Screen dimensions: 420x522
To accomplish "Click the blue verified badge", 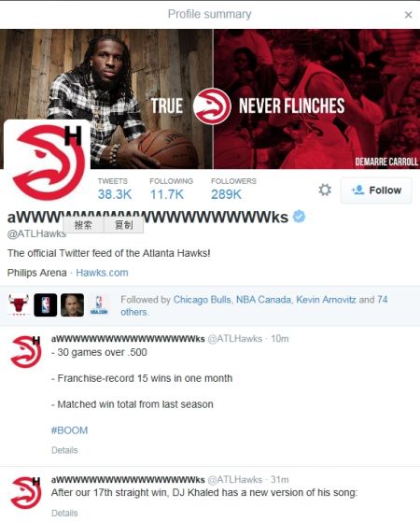I will tap(300, 217).
